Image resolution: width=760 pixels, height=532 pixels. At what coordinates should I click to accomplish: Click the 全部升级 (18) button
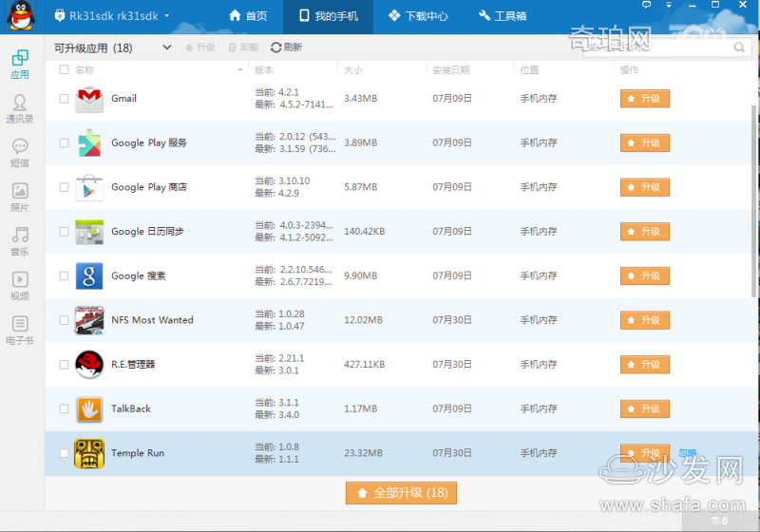[x=401, y=493]
